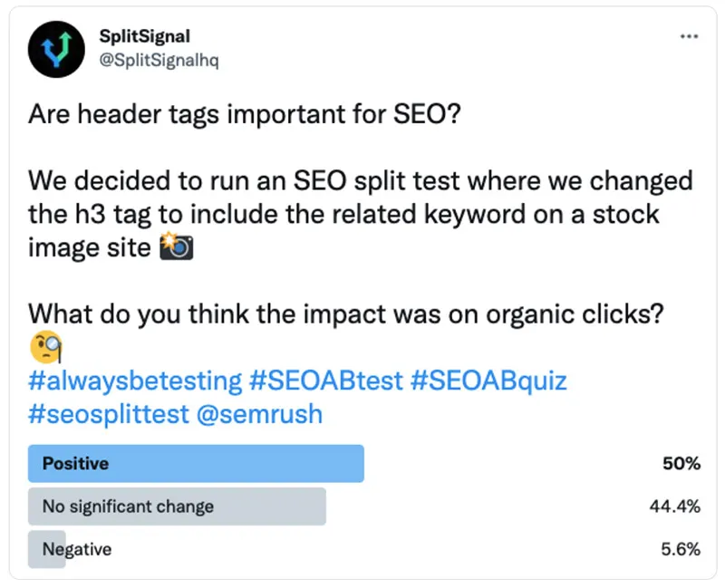Click the camera flash emoji in the tweet
The image size is (725, 588).
tap(177, 247)
